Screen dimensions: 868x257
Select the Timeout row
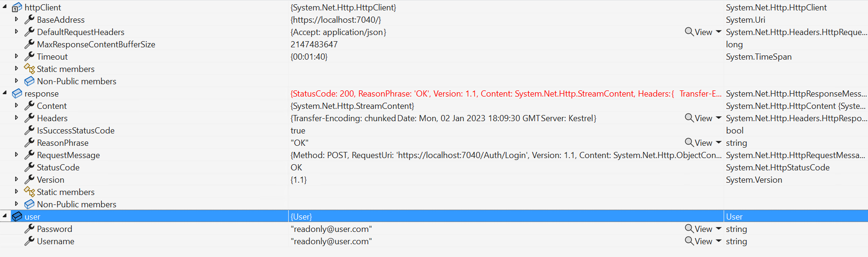coord(434,56)
